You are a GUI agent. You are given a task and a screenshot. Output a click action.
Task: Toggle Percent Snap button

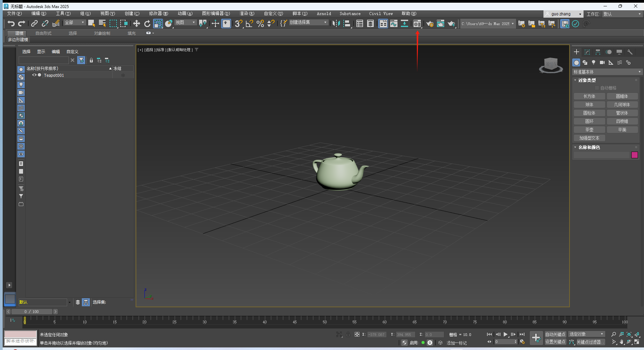260,23
